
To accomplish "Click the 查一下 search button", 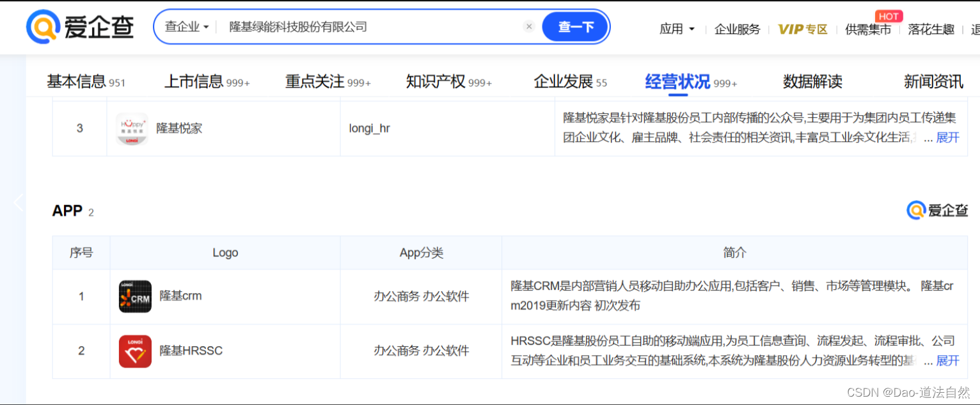I will [x=576, y=27].
